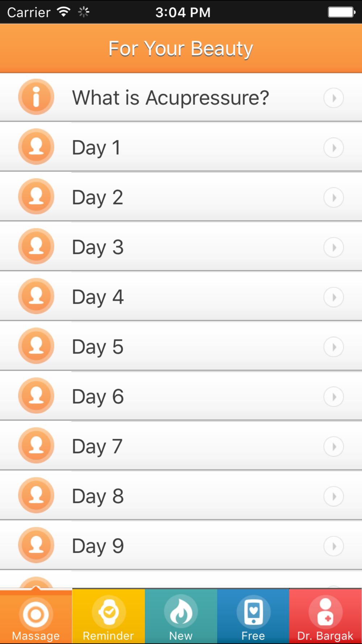Viewport: 362px width, 644px height.
Task: Tap the face icon next to Day 4
Action: click(x=36, y=296)
